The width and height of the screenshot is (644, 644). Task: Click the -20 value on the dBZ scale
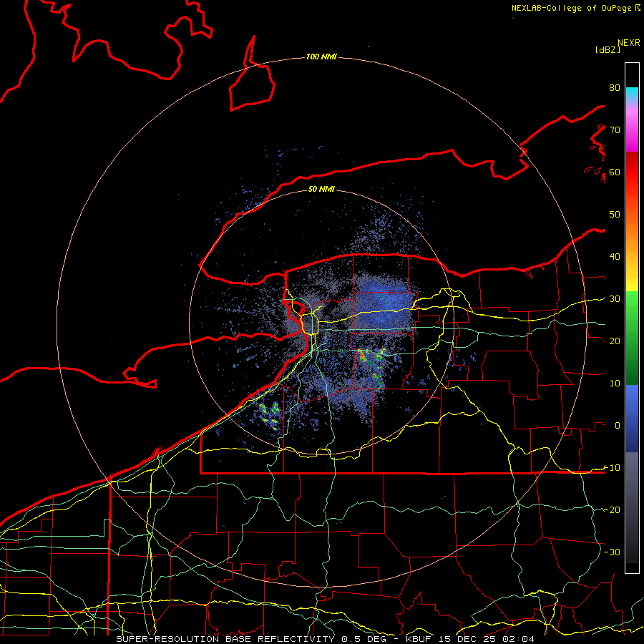[612, 509]
